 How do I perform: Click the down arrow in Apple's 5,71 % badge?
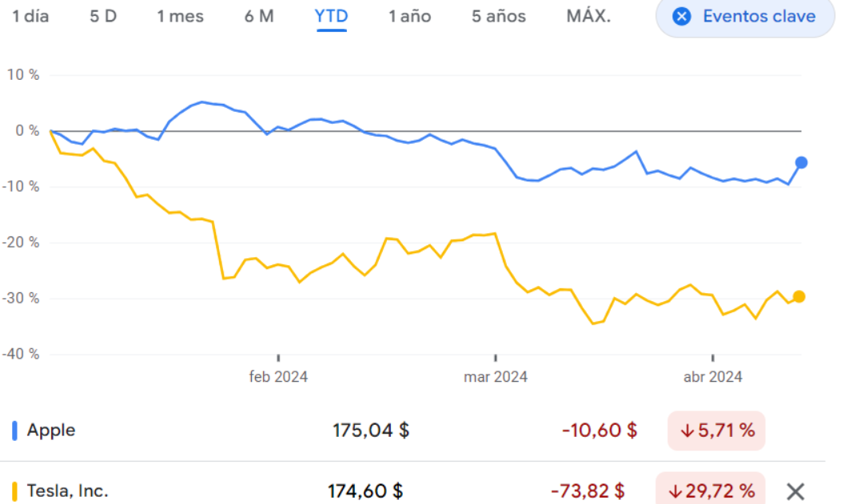coord(687,431)
